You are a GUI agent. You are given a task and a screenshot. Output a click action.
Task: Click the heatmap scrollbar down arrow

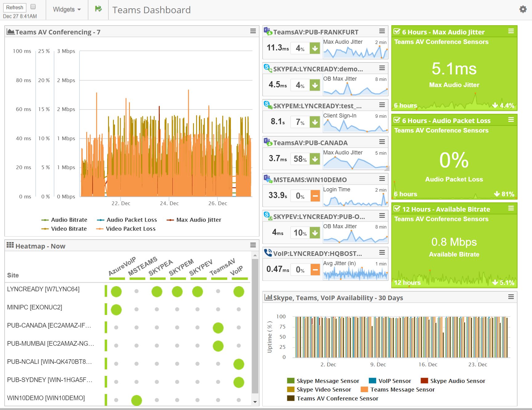click(x=255, y=402)
